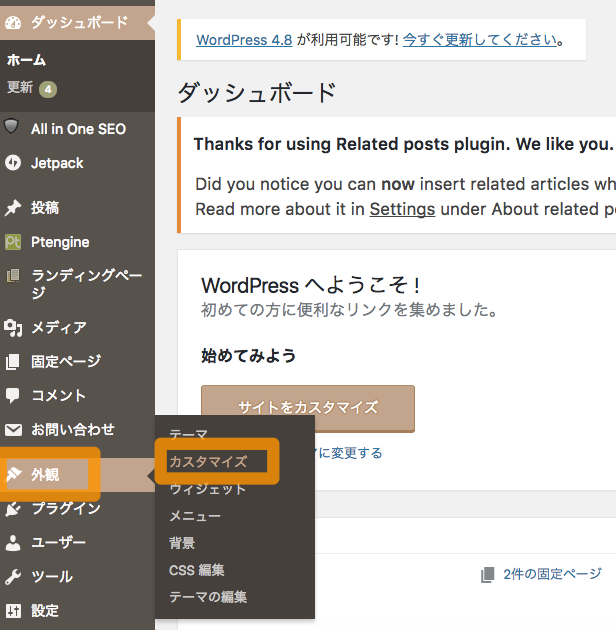Image resolution: width=616 pixels, height=630 pixels.
Task: Click the Dashboard gauge icon
Action: pyautogui.click(x=13, y=22)
